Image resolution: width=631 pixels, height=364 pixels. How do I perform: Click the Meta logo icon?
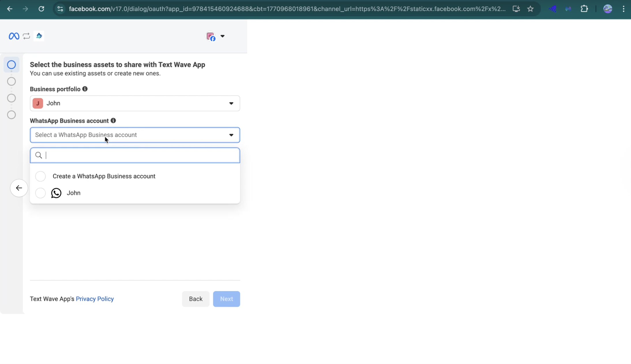click(14, 36)
